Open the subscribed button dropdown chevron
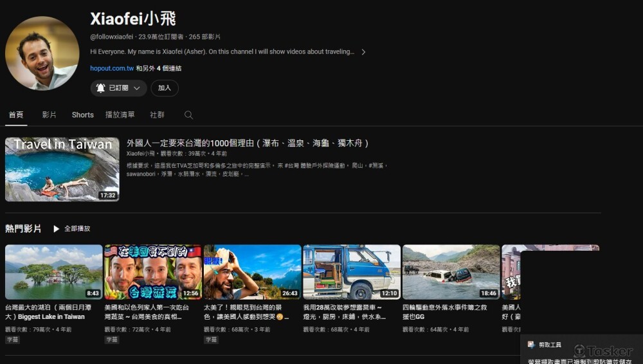 tap(137, 88)
